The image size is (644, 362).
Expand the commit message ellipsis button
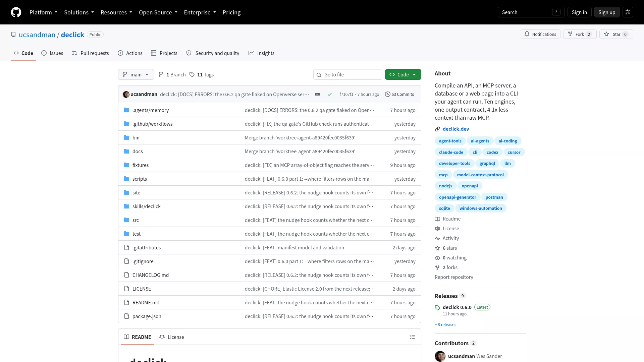318,95
